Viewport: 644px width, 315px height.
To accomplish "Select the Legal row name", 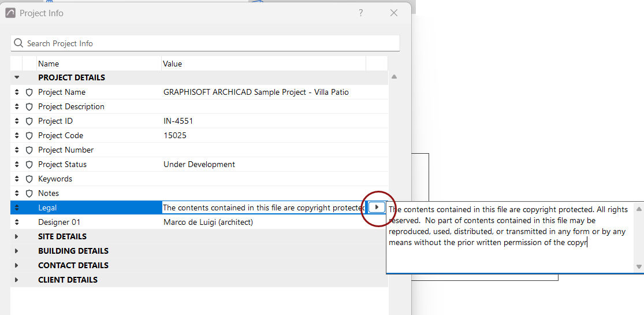I will [47, 208].
